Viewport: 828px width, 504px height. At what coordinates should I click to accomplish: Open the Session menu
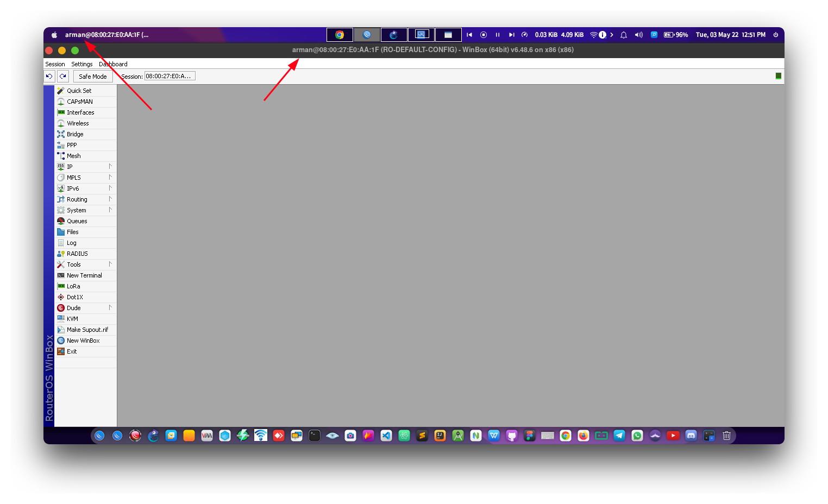(55, 64)
